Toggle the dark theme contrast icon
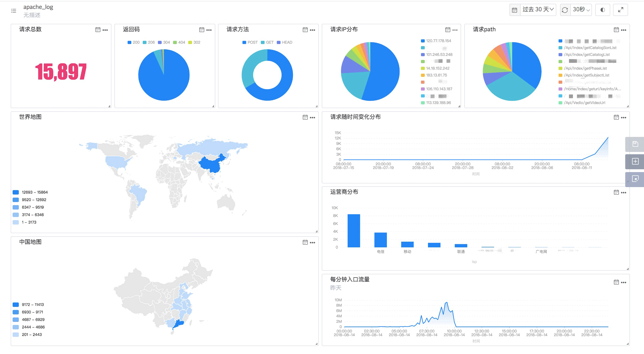644x354 pixels. 602,10
